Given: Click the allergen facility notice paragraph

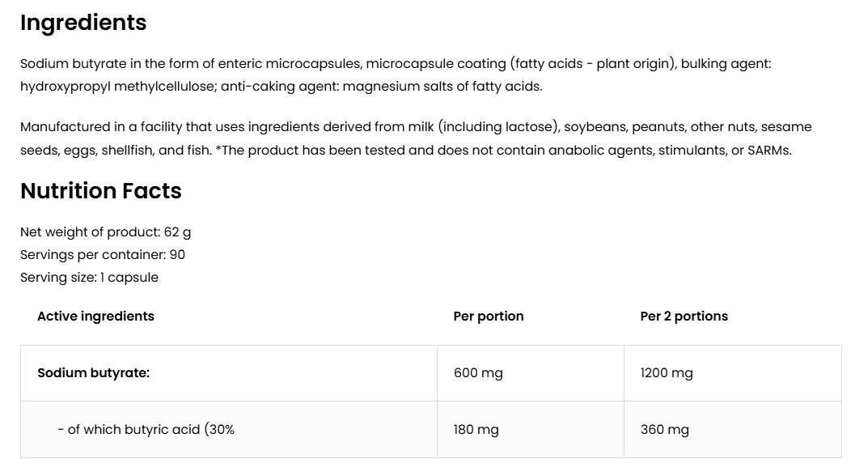Looking at the screenshot, I should pyautogui.click(x=417, y=138).
